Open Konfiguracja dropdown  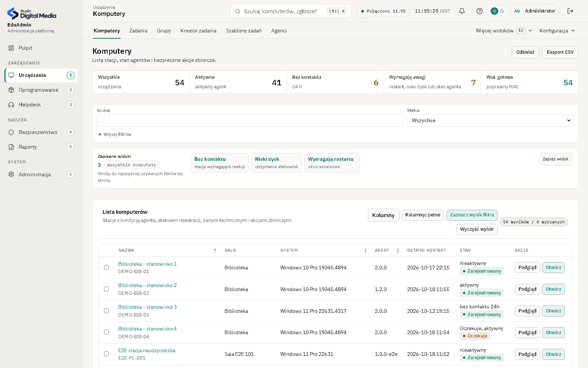coord(557,31)
